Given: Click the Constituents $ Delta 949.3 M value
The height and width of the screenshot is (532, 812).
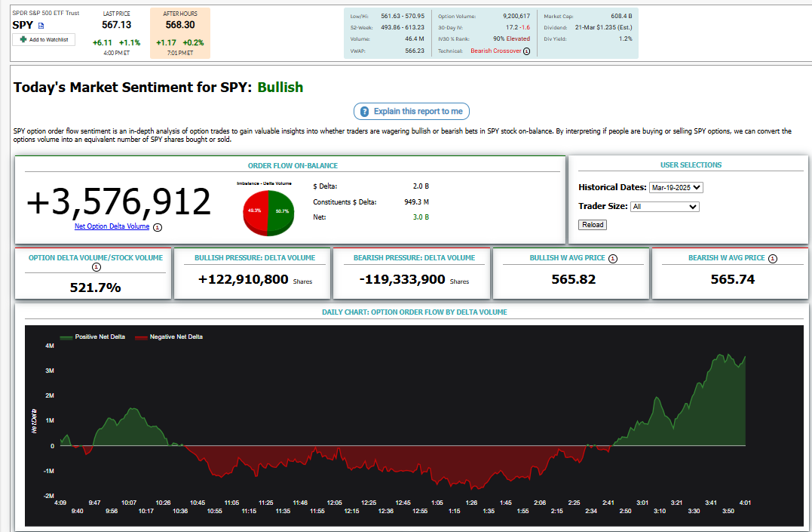Looking at the screenshot, I should pos(417,201).
